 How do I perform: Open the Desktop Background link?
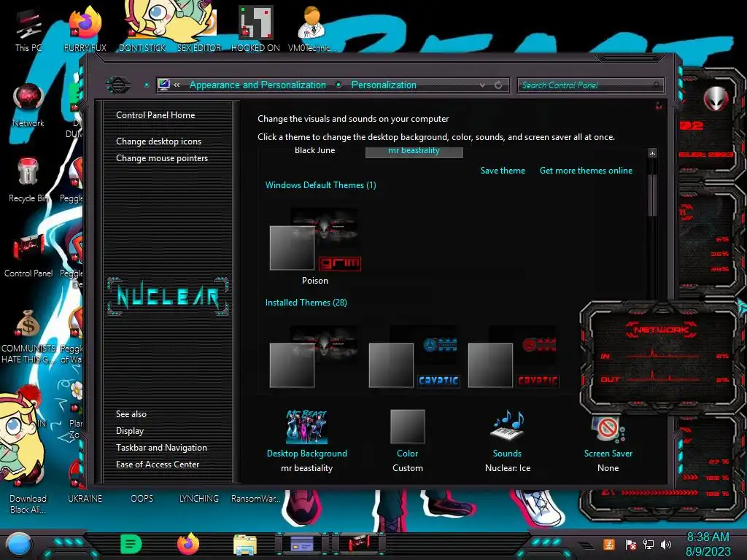(x=307, y=454)
